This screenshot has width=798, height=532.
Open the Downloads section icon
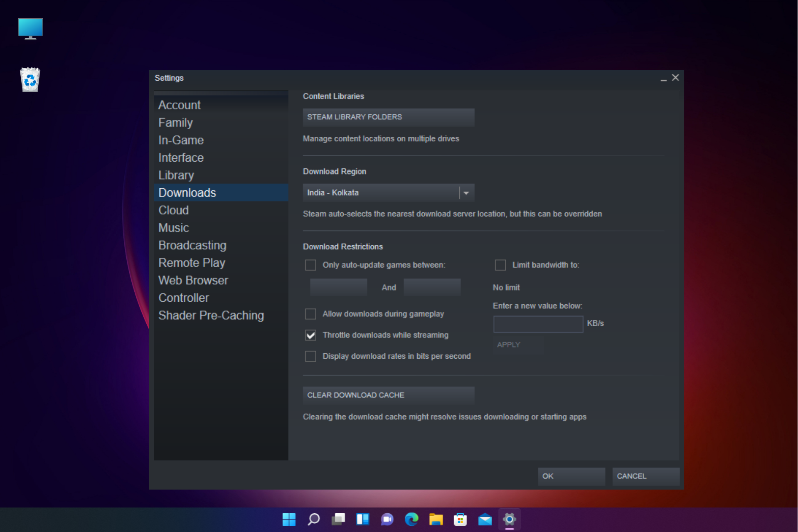[x=187, y=192]
